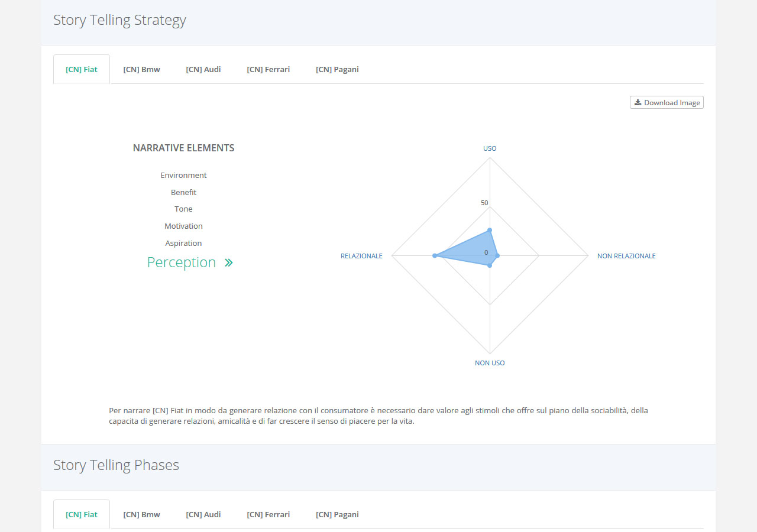The image size is (757, 532).
Task: Switch to [CN] Audi tab in Story Telling Strategy
Action: [x=203, y=69]
